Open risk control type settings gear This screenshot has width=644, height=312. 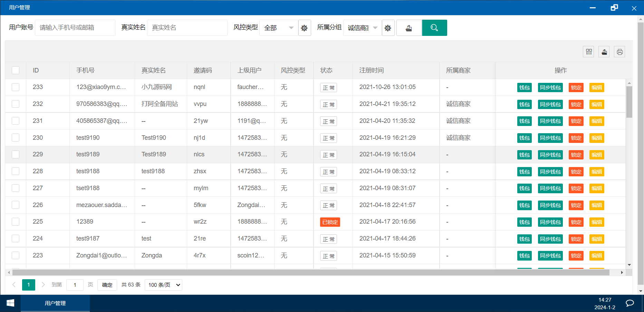tap(304, 28)
